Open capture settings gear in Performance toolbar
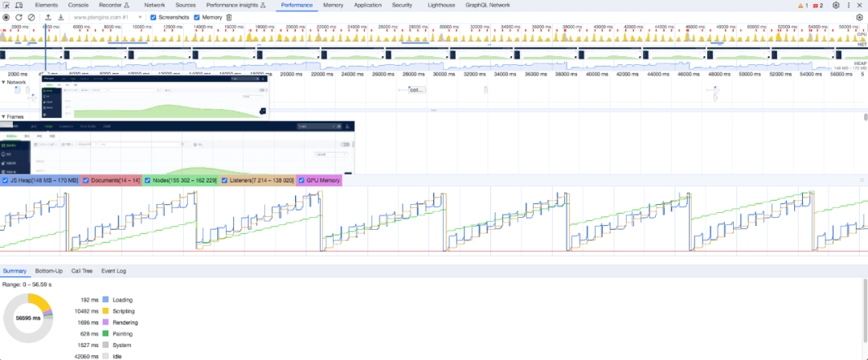 [859, 17]
